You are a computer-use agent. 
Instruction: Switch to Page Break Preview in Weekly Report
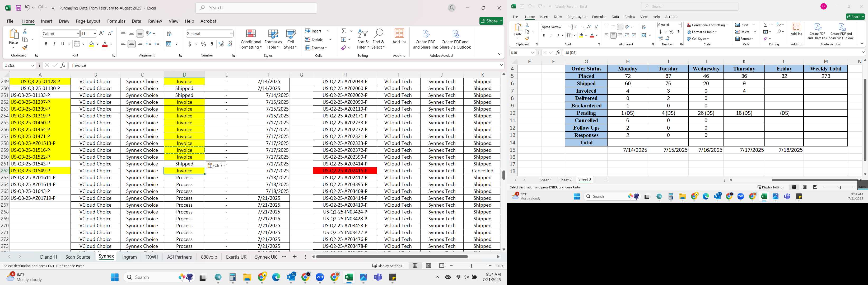[x=815, y=187]
